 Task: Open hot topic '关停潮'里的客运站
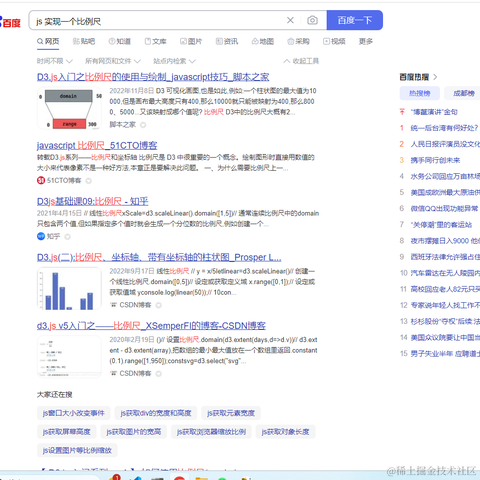pyautogui.click(x=441, y=225)
